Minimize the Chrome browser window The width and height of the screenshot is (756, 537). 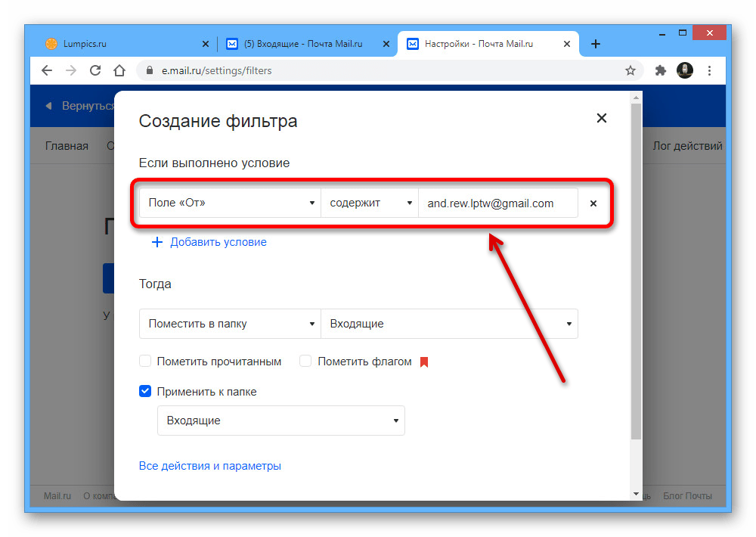click(662, 34)
